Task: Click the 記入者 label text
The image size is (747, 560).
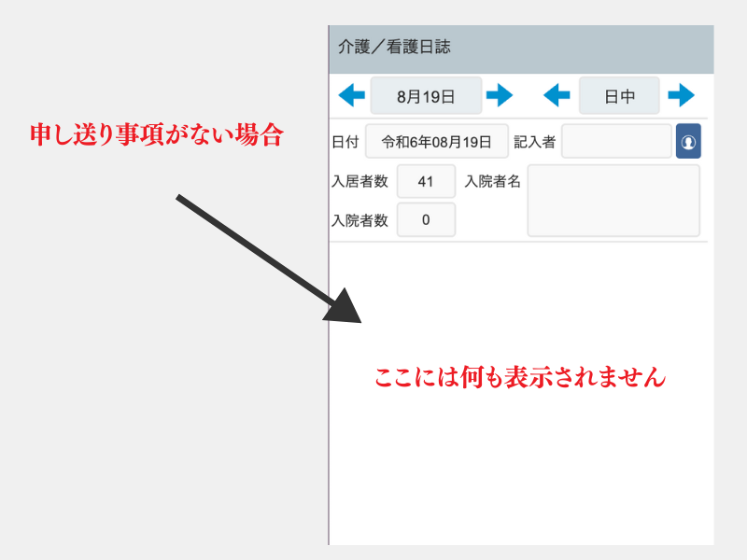Action: pyautogui.click(x=534, y=142)
